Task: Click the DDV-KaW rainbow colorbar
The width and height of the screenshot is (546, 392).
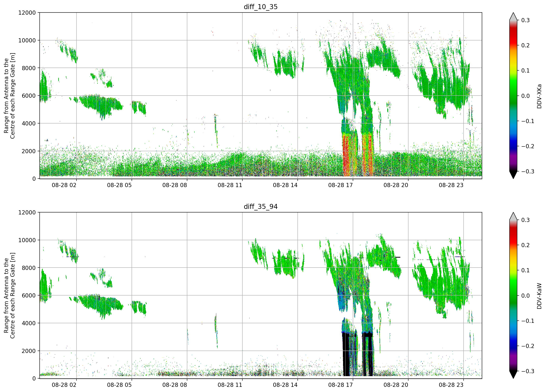Action: pos(513,295)
